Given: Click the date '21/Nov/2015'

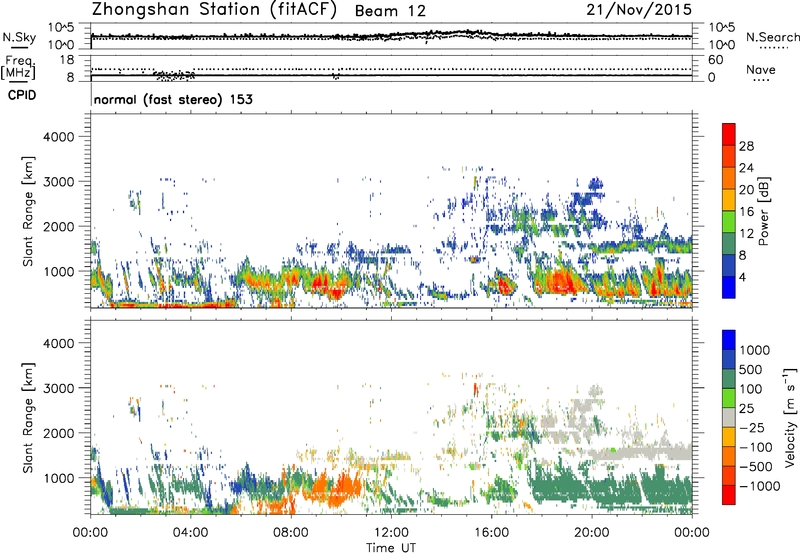Looking at the screenshot, I should [639, 10].
